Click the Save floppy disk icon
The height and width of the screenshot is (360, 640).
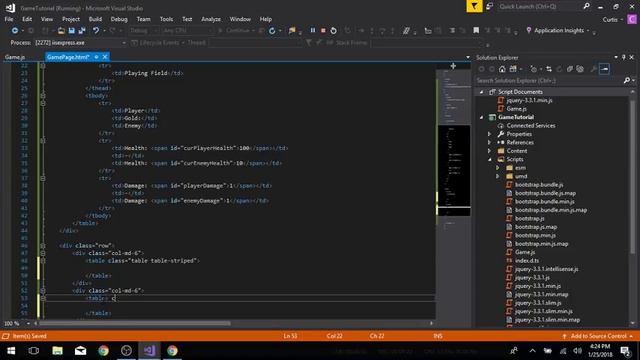(x=71, y=31)
